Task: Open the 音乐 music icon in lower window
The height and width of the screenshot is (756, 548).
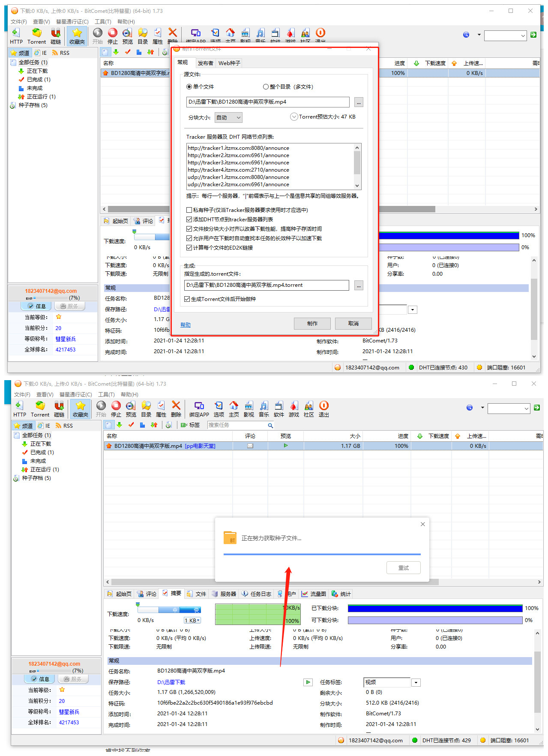Action: pyautogui.click(x=264, y=408)
